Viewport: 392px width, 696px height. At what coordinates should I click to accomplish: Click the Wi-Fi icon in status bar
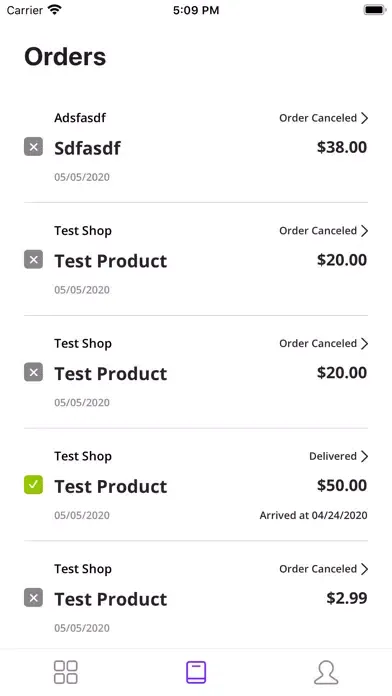click(x=55, y=10)
